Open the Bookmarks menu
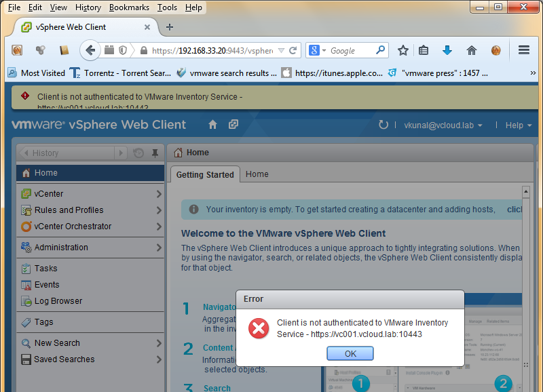Viewport: 543px width, 392px height. point(129,7)
